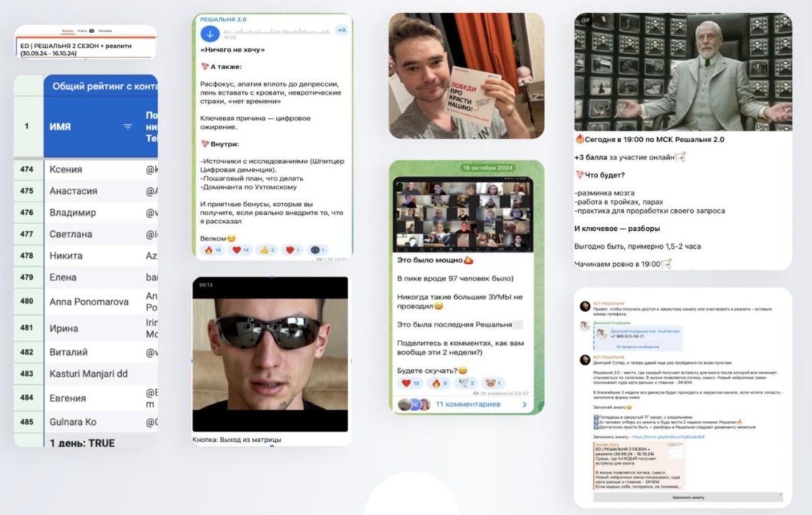Seek within the voice message waveform
The height and width of the screenshot is (515, 812).
(x=277, y=32)
